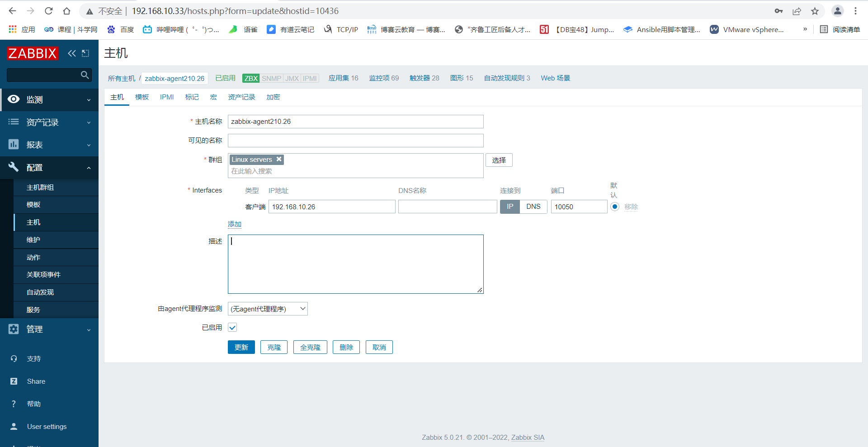Switch to the 宏 tab
Image resolution: width=868 pixels, height=447 pixels.
tap(213, 97)
